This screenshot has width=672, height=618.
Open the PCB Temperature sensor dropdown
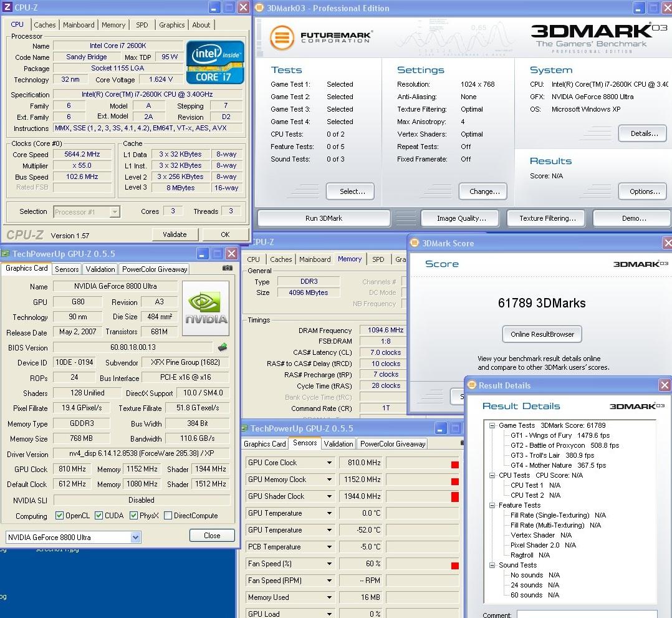tap(329, 547)
